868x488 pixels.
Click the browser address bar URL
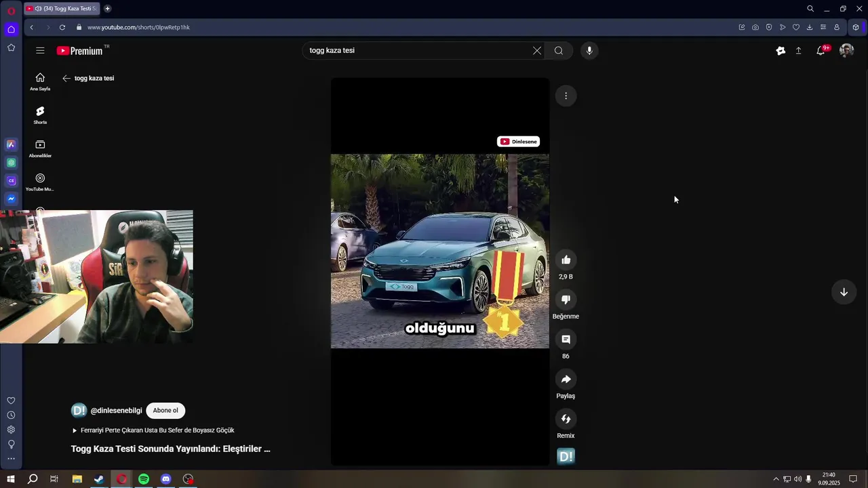[x=138, y=27]
